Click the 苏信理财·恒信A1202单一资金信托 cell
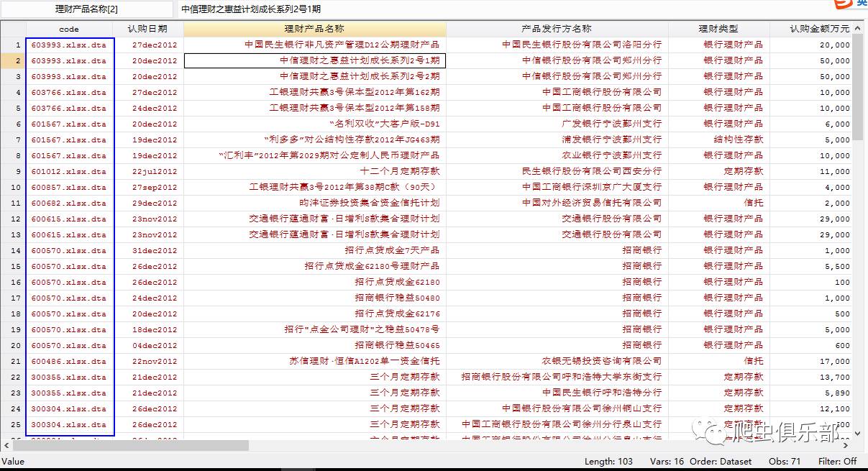Viewport: 868px width, 471px height. tap(315, 361)
